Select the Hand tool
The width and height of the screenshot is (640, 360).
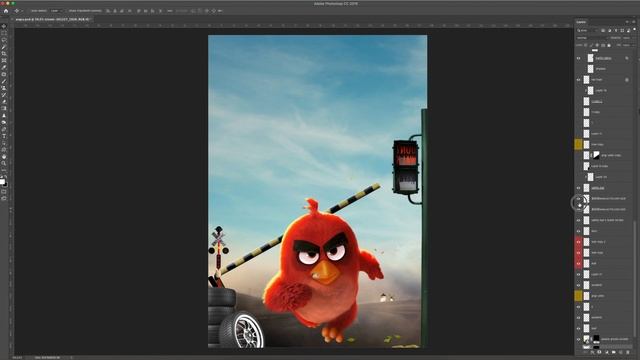[x=4, y=156]
